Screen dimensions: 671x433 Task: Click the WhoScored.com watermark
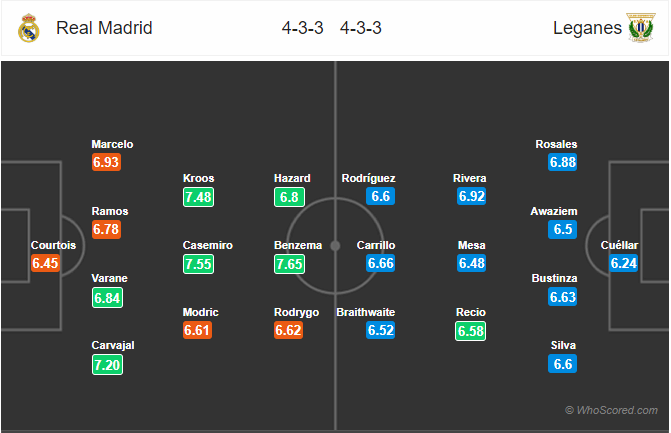(611, 410)
